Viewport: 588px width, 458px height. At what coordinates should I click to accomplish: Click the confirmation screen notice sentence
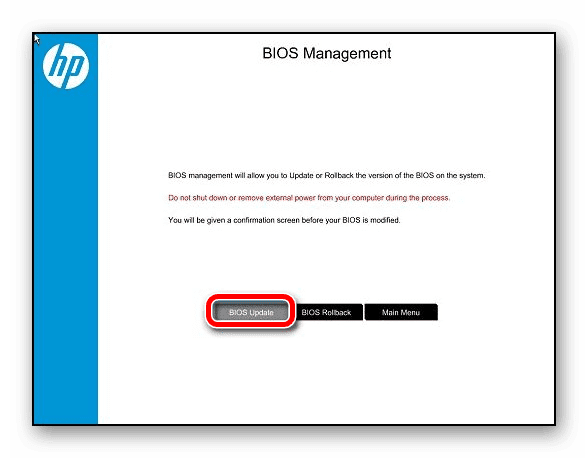(284, 220)
